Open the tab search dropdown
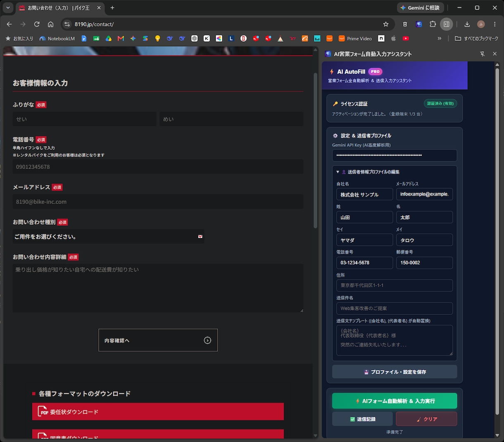 tap(8, 8)
